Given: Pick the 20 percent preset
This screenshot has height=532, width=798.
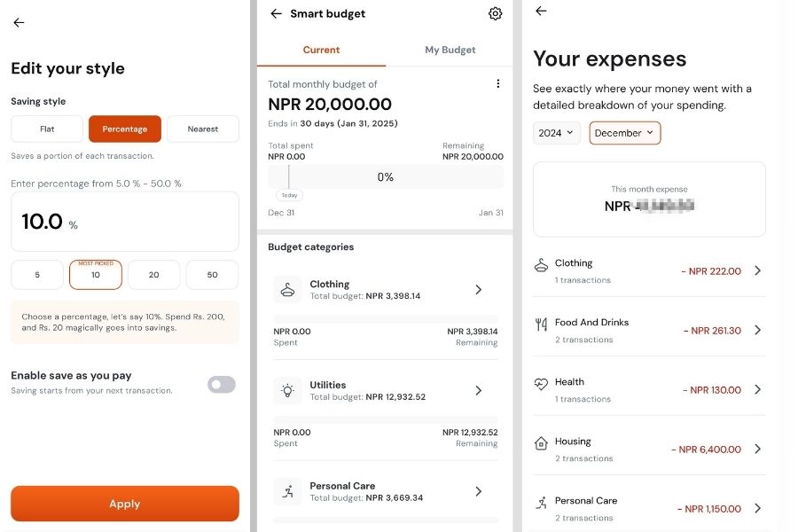Looking at the screenshot, I should coord(154,275).
